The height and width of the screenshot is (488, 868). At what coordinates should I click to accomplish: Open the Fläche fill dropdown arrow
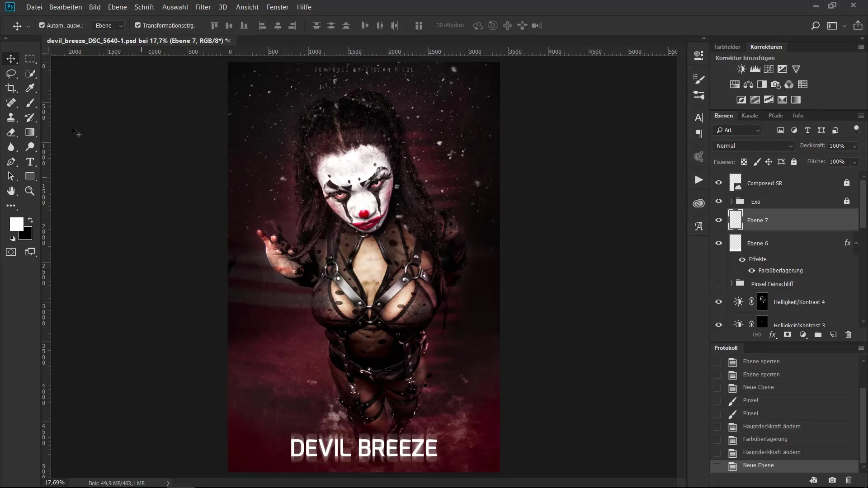[854, 162]
